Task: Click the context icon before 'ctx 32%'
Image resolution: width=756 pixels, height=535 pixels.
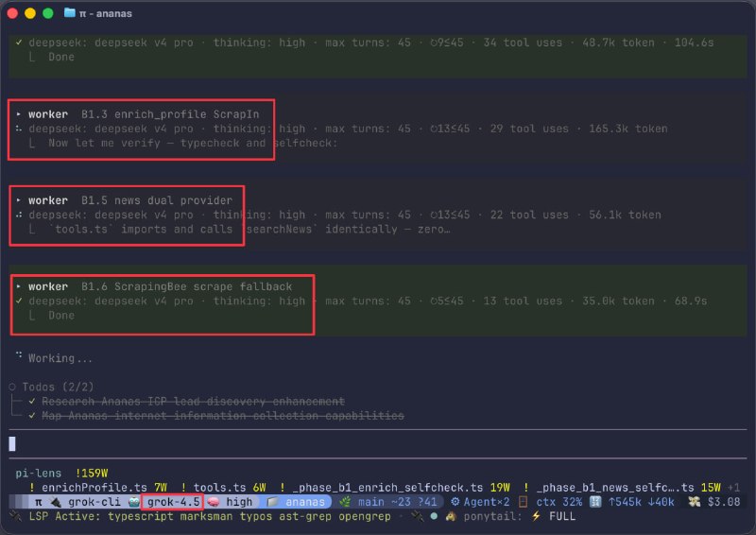Action: [524, 502]
